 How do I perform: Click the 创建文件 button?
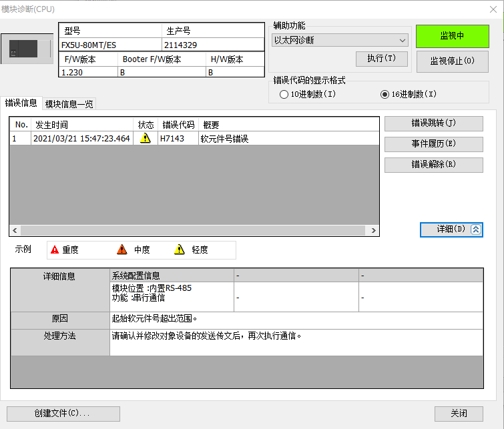coord(63,414)
